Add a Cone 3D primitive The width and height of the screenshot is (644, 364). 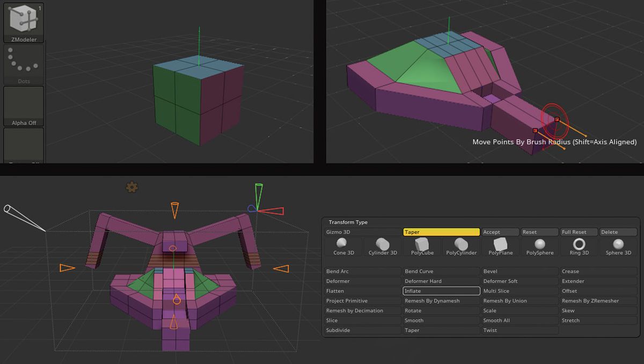point(343,247)
